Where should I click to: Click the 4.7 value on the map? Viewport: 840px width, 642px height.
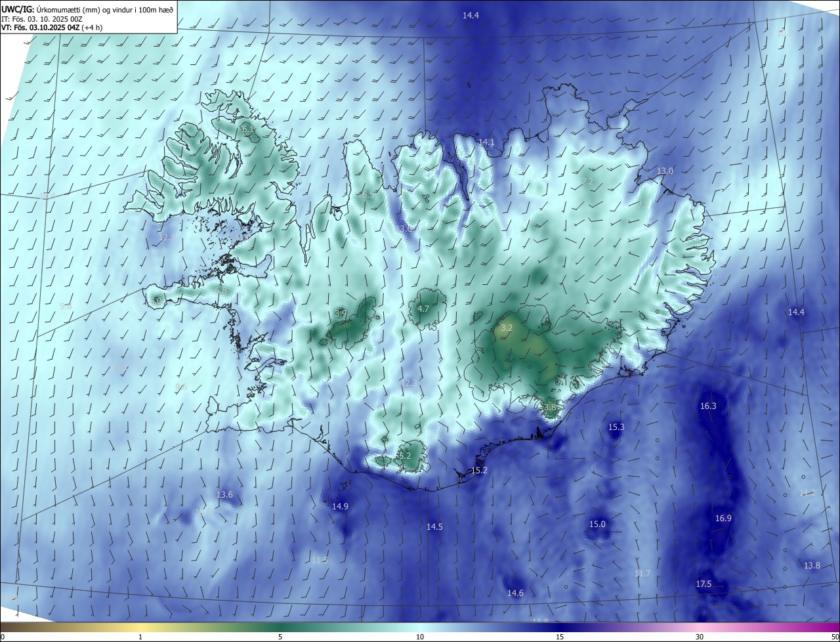click(423, 309)
